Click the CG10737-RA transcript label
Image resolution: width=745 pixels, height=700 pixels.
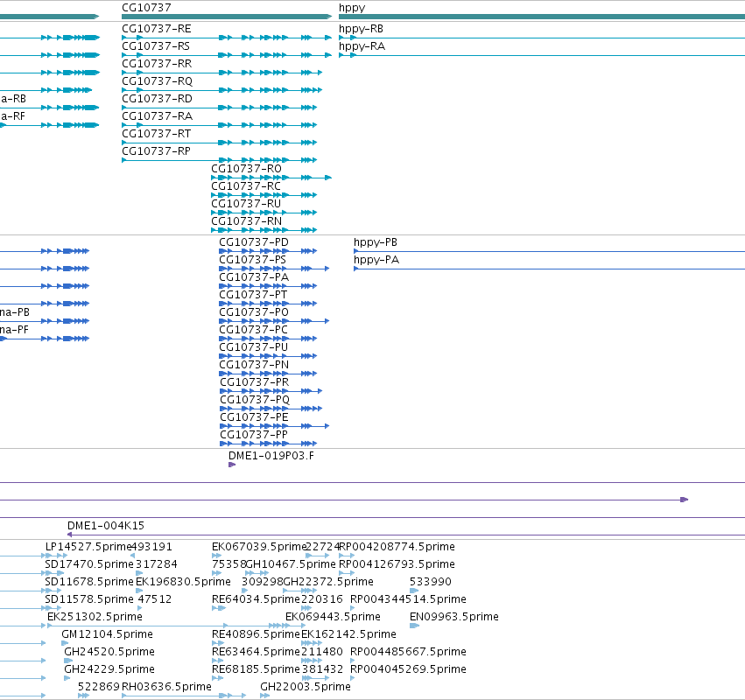point(157,117)
